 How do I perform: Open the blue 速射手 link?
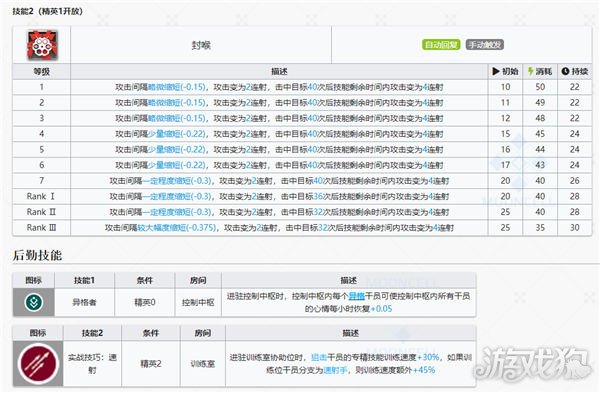[335, 370]
